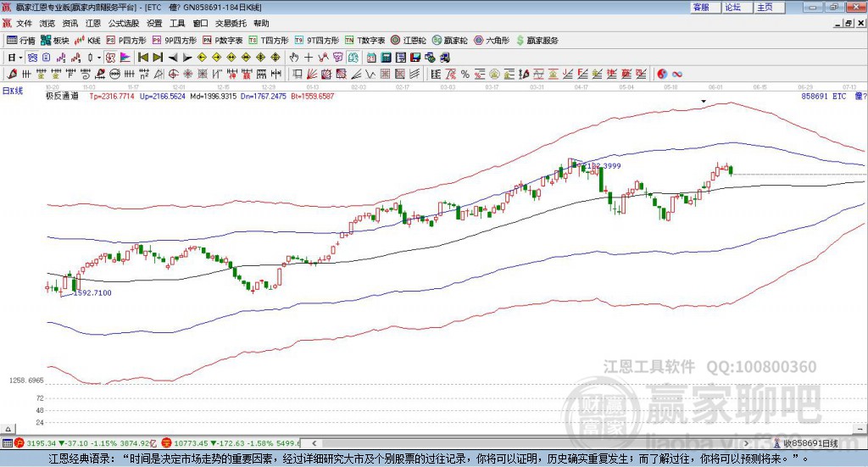Open the 江恩 menu
Screen dimensions: 868x467
(x=93, y=23)
